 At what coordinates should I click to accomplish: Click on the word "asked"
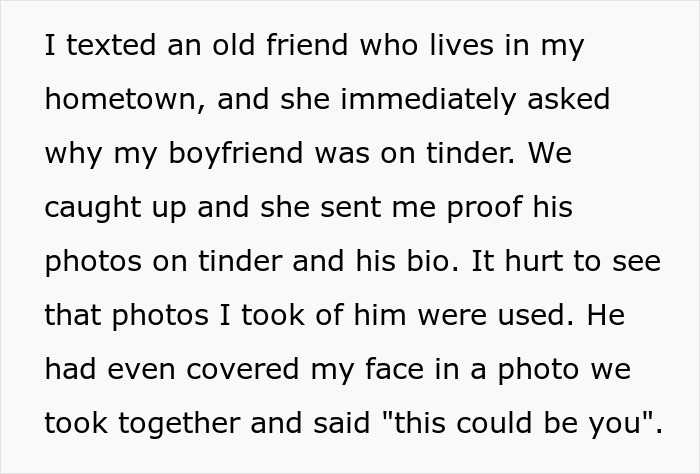tap(567, 100)
